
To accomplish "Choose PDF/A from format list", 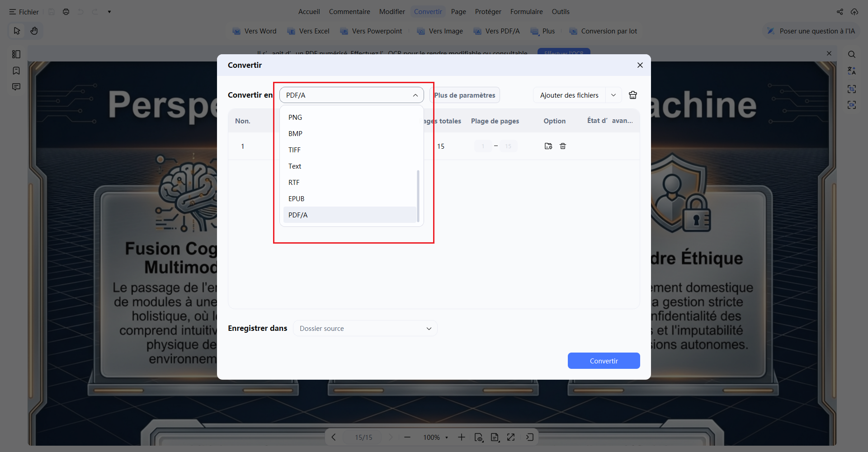I will [350, 215].
